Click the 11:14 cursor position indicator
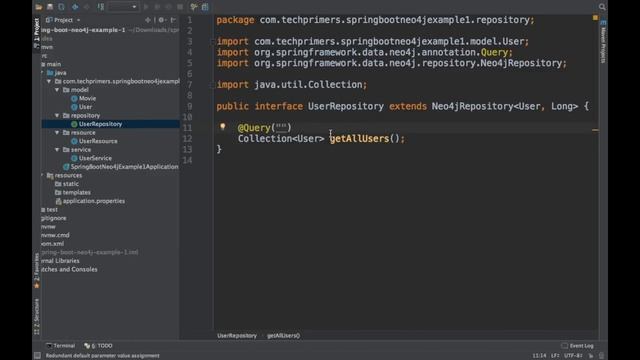The image size is (640, 360). 539,356
